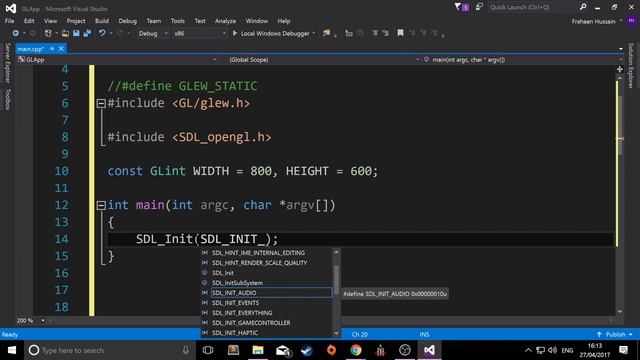The height and width of the screenshot is (360, 640).
Task: Open the Build menu
Action: (x=102, y=21)
